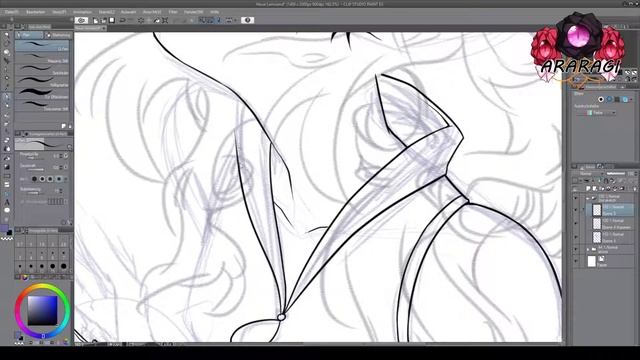This screenshot has height=360, width=640.
Task: Select the Papier layer row
Action: tap(604, 262)
